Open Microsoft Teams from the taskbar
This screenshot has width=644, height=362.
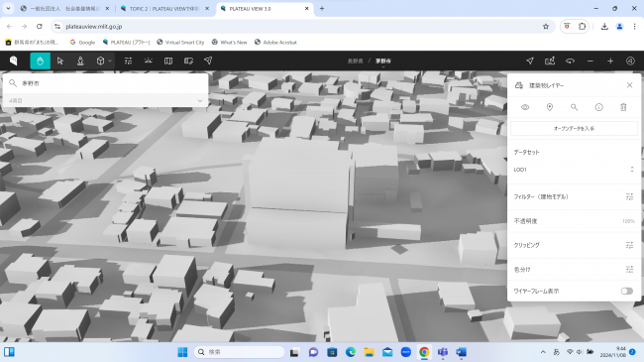click(443, 352)
